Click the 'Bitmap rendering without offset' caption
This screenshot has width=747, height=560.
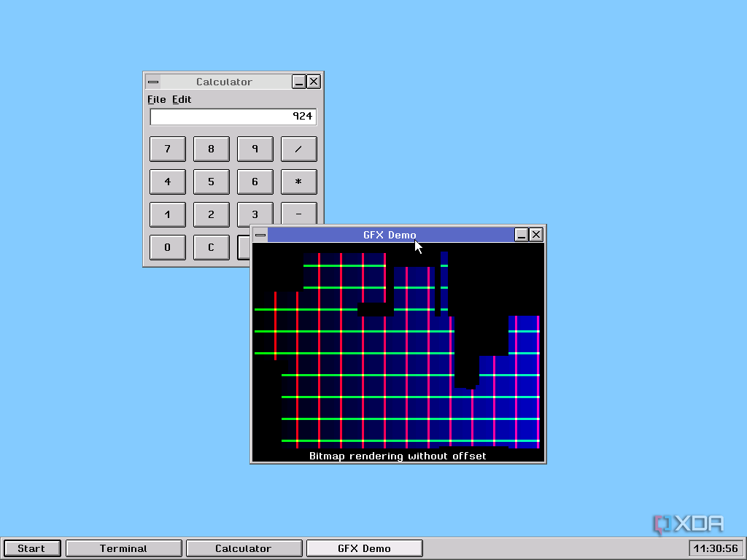pyautogui.click(x=398, y=456)
